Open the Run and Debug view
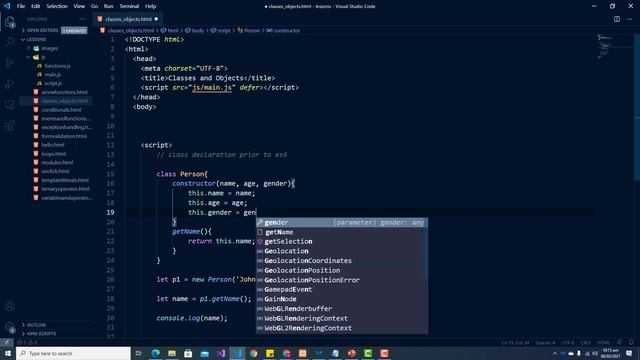This screenshot has width=640, height=360. [x=10, y=84]
